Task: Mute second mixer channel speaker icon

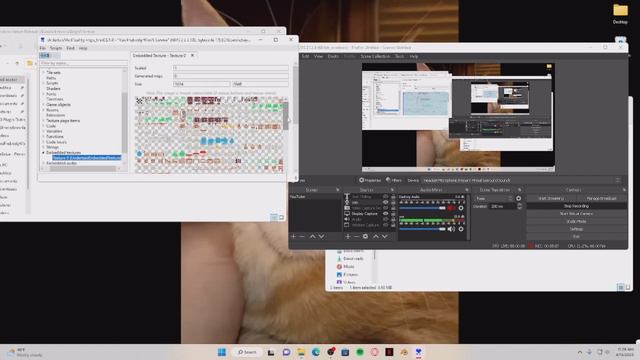Action: 451,229
